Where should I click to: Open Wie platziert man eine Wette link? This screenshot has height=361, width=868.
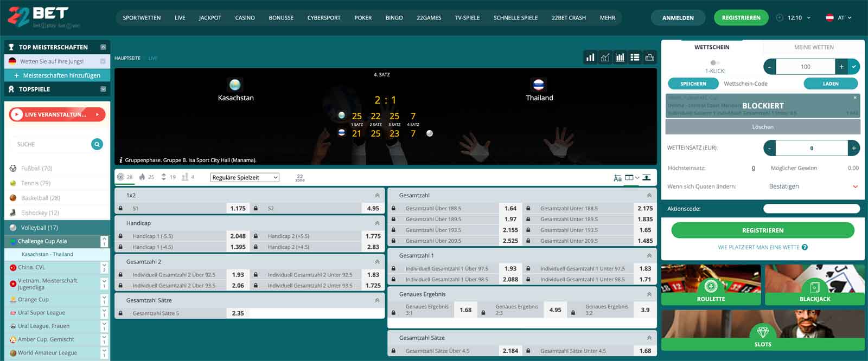pos(758,247)
